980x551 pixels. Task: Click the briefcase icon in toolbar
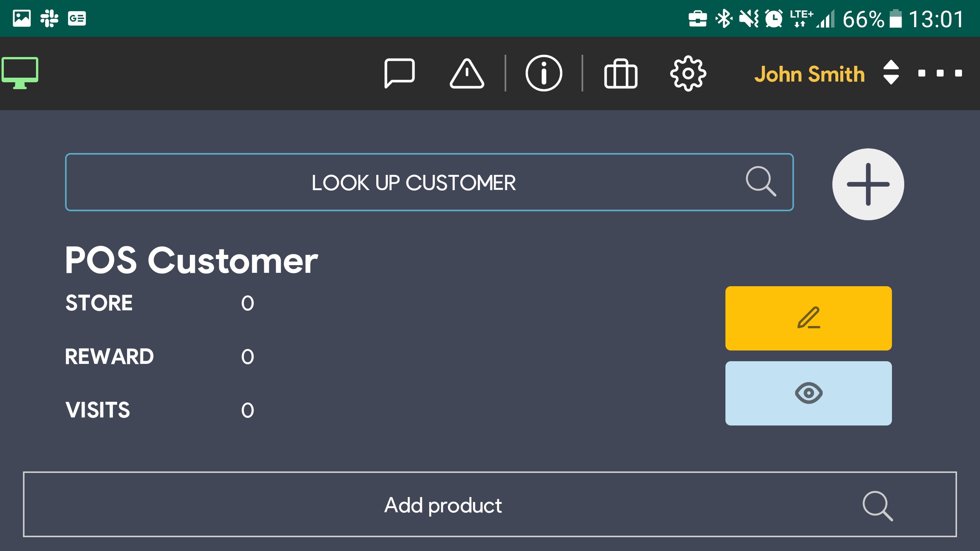pyautogui.click(x=621, y=74)
